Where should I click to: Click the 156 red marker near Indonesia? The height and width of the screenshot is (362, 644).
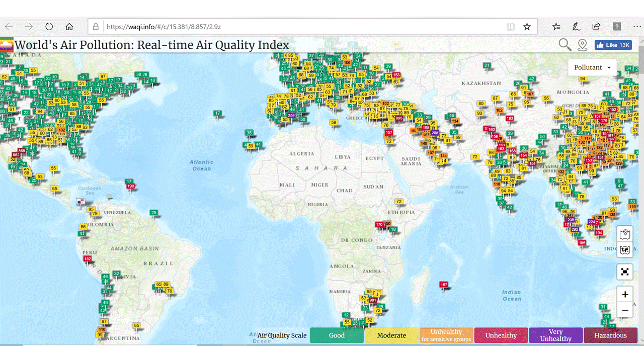coord(582,243)
